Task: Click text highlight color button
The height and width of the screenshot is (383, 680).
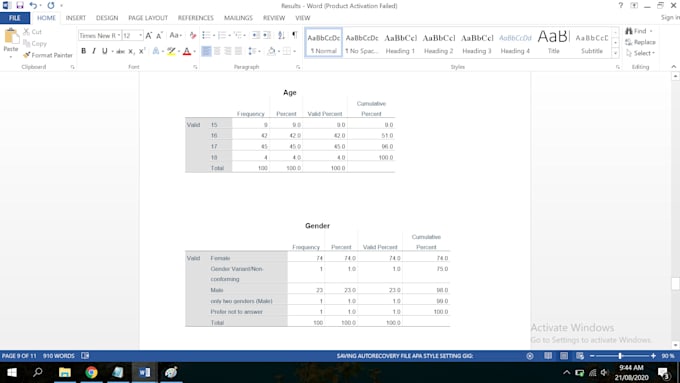Action: pos(171,51)
